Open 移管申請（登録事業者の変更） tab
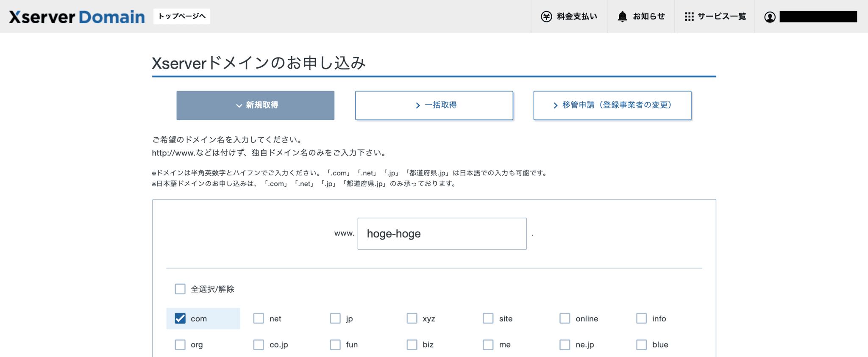This screenshot has height=357, width=868. click(x=612, y=105)
